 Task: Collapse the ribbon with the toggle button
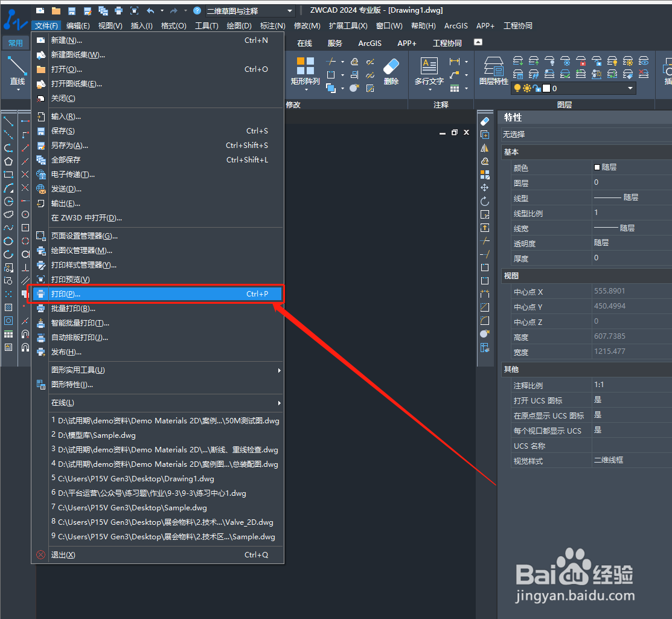click(478, 42)
